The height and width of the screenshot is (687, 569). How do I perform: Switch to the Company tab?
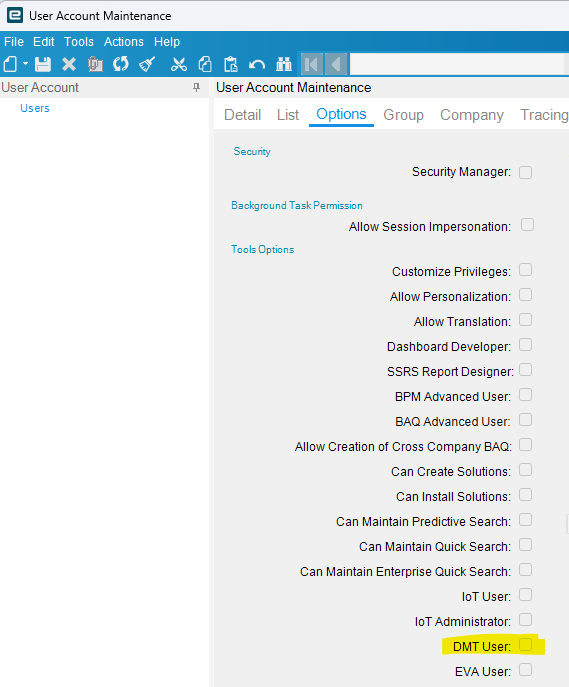[x=472, y=115]
